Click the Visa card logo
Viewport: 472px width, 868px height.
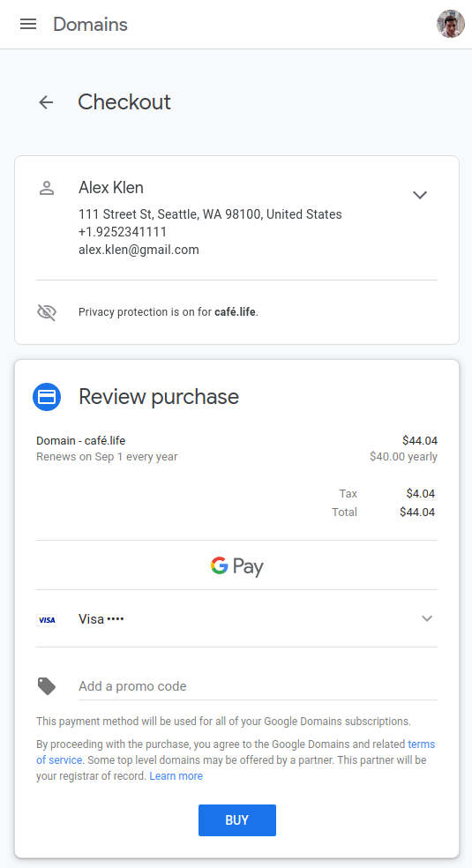47,620
